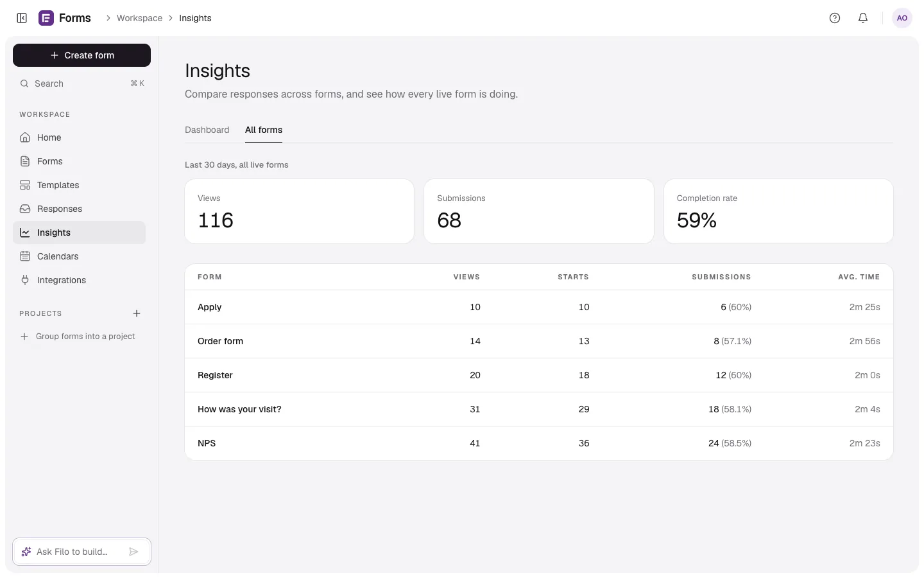This screenshot has width=924, height=578.
Task: Click the Submissions card showing 68
Action: 539,211
